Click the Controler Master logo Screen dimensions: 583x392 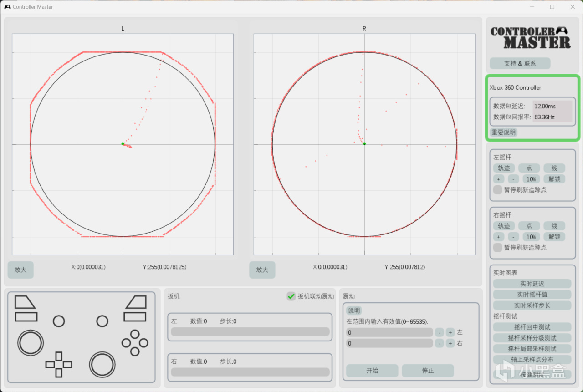pos(531,38)
